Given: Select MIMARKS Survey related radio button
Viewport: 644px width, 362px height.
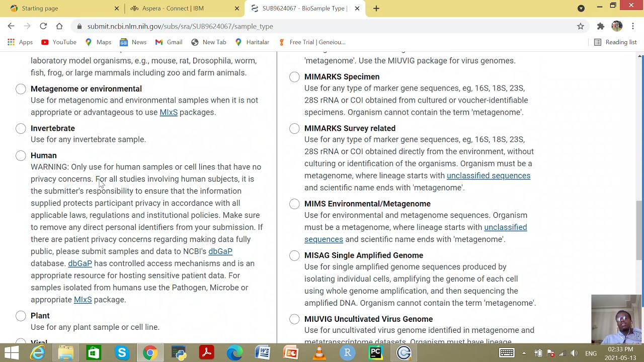Looking at the screenshot, I should coord(294,129).
